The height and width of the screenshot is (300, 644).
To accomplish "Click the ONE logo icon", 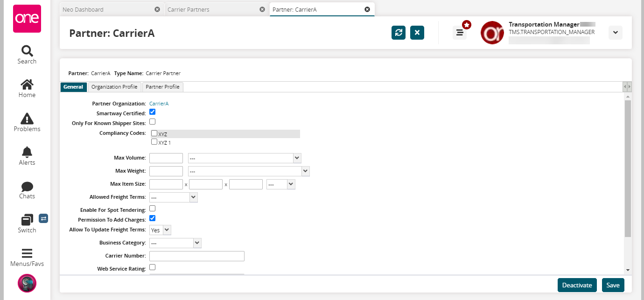I will [x=27, y=19].
